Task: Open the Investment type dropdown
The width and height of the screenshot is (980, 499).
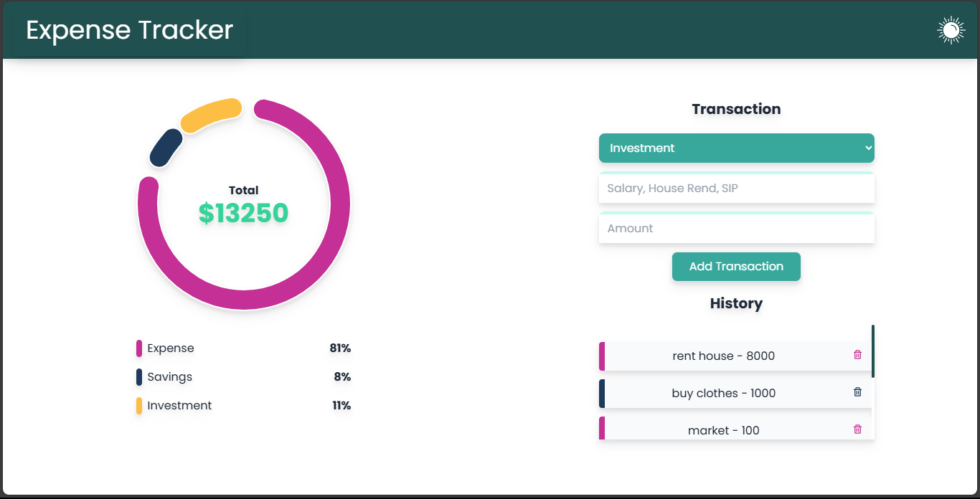Action: pos(736,148)
